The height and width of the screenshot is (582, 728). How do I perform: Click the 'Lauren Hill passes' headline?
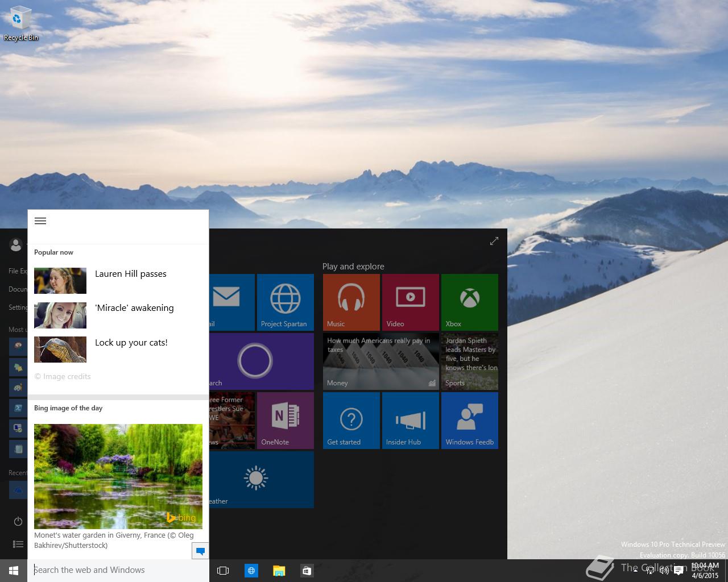(131, 274)
